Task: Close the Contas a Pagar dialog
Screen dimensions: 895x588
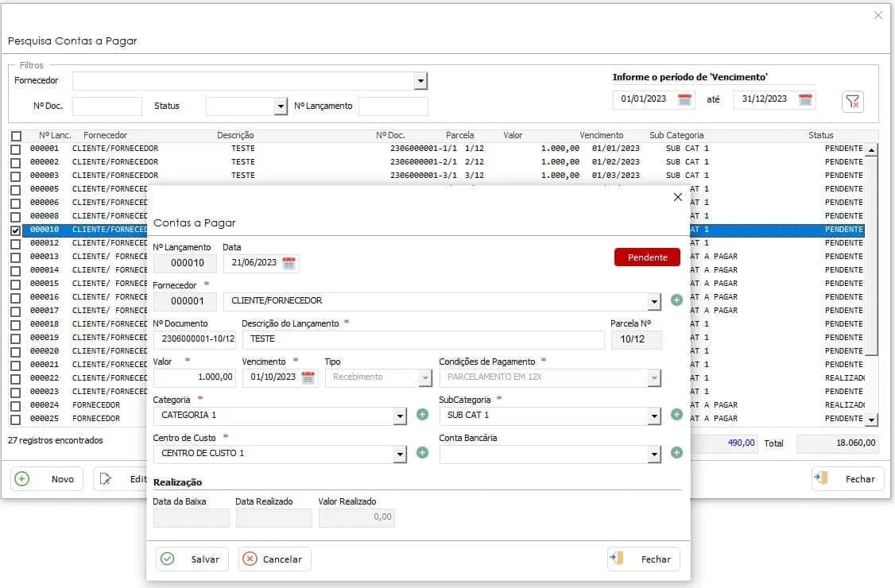Action: coord(677,197)
